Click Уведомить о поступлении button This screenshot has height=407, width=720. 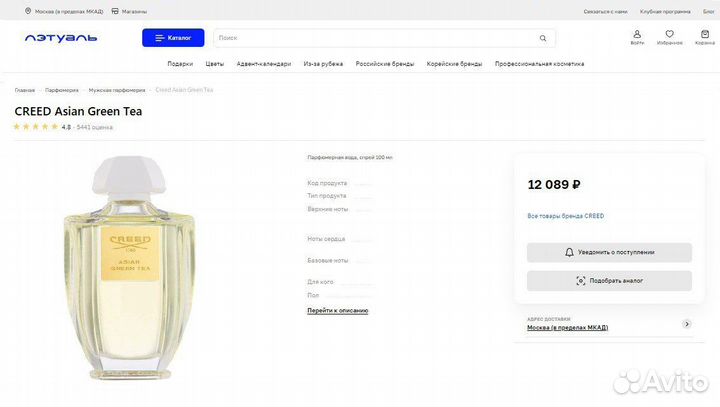point(609,252)
